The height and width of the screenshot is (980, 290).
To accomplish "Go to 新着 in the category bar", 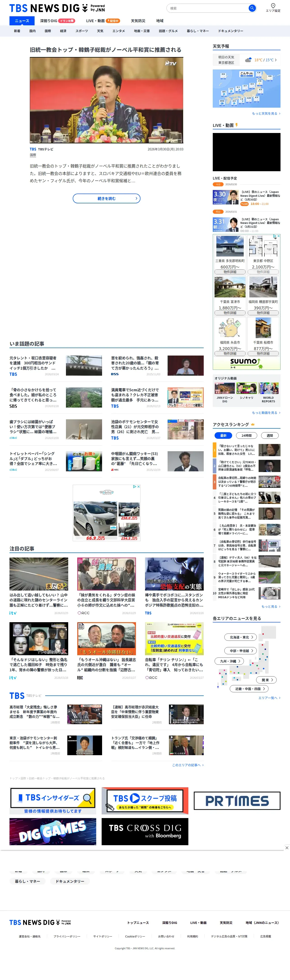I will 17,31.
